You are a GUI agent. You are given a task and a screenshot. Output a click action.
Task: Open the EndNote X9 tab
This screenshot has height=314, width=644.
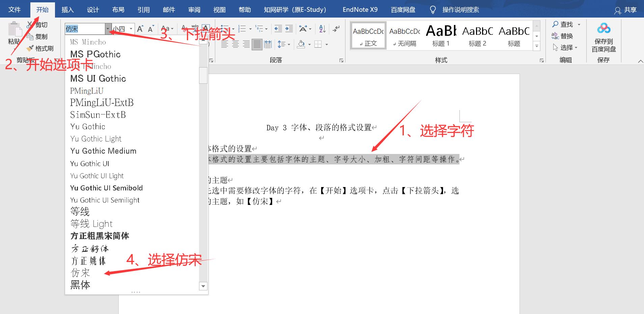tap(360, 9)
